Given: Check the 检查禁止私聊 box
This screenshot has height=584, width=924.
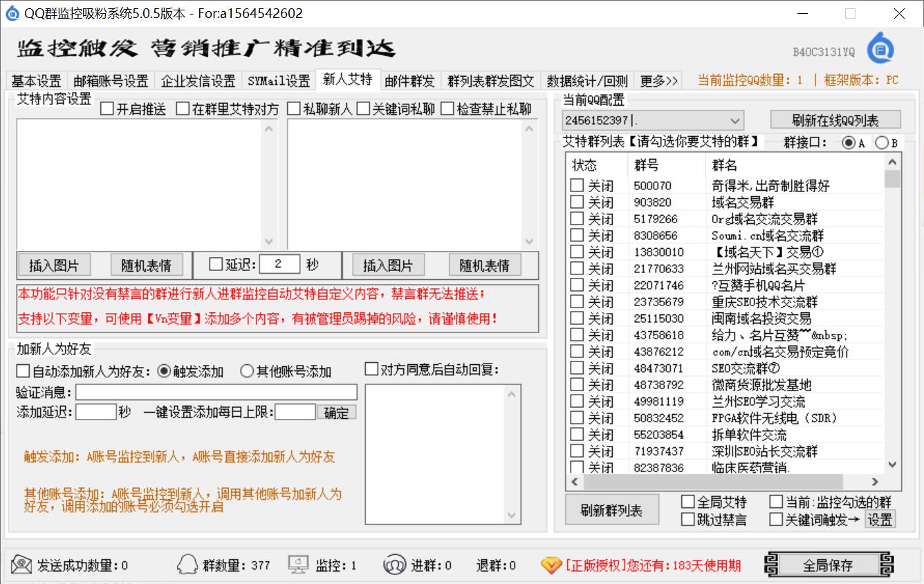Looking at the screenshot, I should coord(447,109).
